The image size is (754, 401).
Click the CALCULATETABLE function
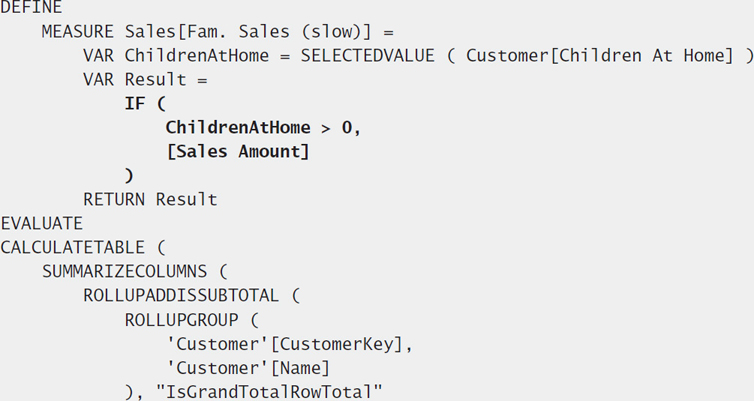pos(72,248)
